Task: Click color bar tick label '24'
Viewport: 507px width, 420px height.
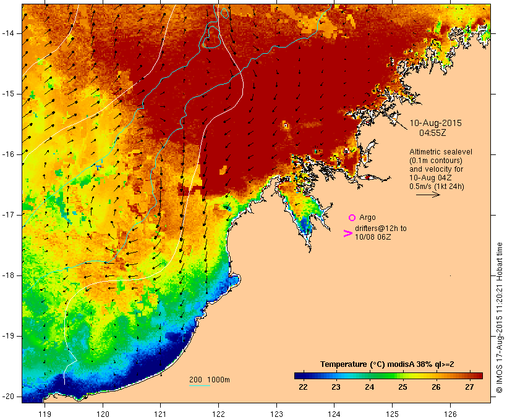Action: pyautogui.click(x=370, y=387)
